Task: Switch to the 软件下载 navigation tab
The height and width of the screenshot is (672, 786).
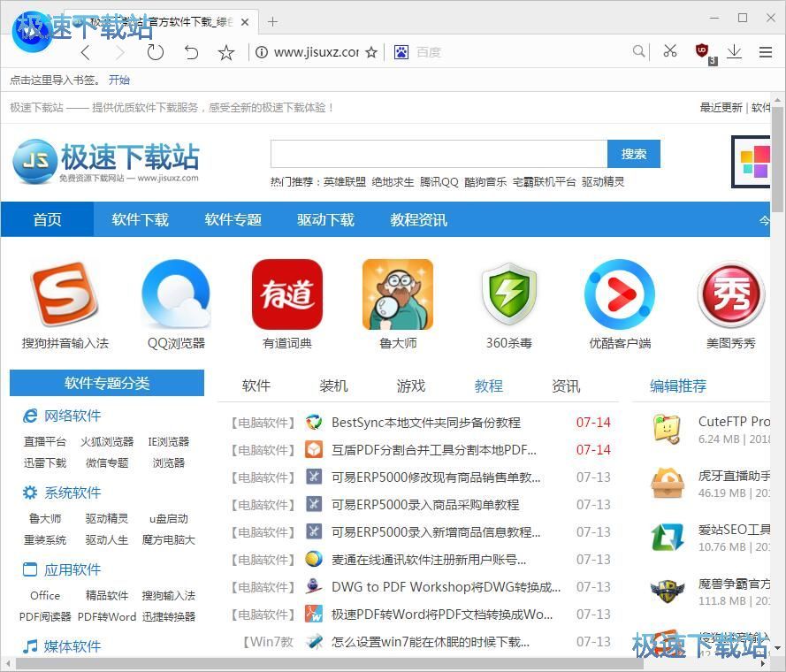Action: tap(140, 219)
